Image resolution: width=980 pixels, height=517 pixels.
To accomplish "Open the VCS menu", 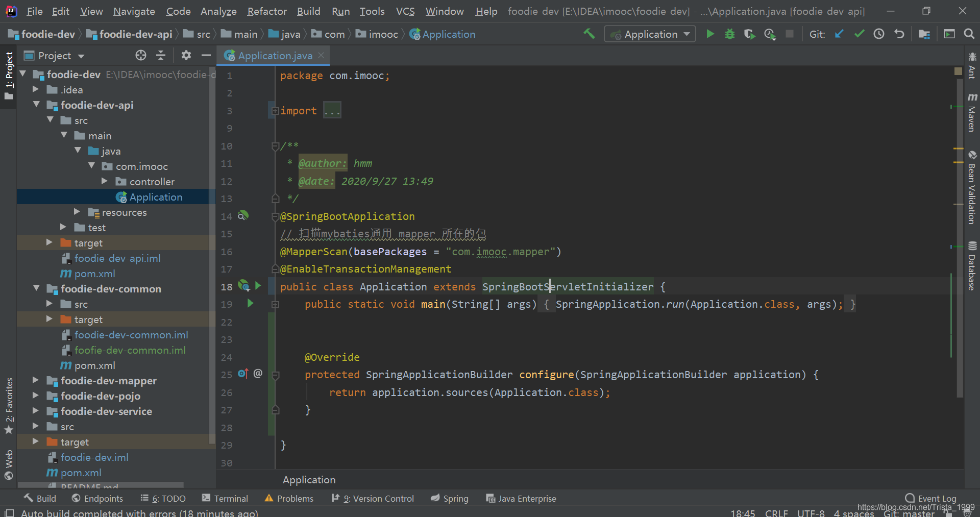I will point(405,11).
